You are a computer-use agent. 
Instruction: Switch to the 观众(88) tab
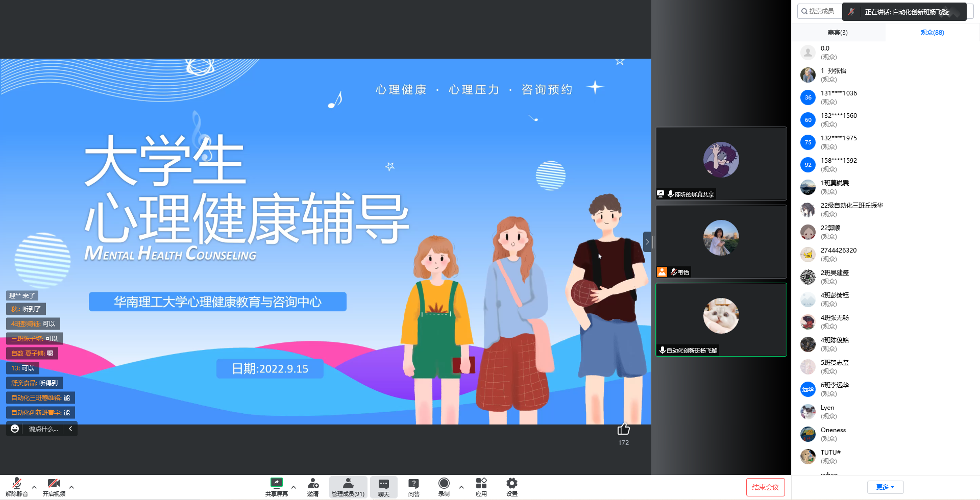(932, 33)
